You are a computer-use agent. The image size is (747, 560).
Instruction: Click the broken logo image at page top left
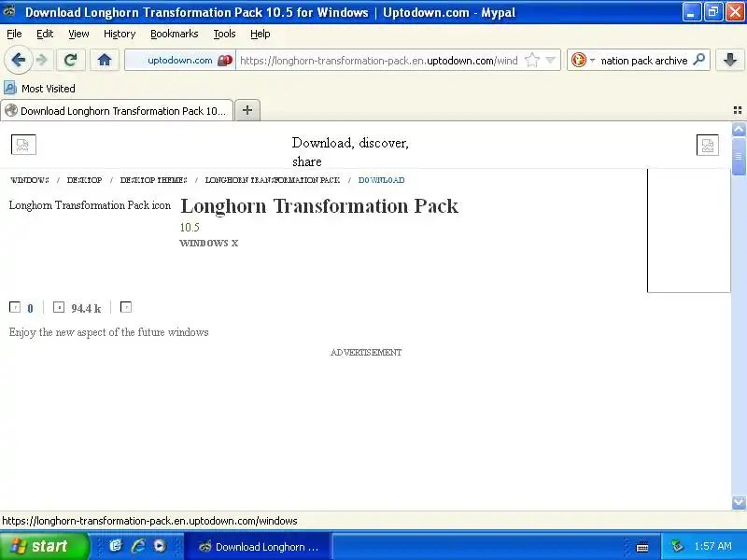click(x=23, y=145)
